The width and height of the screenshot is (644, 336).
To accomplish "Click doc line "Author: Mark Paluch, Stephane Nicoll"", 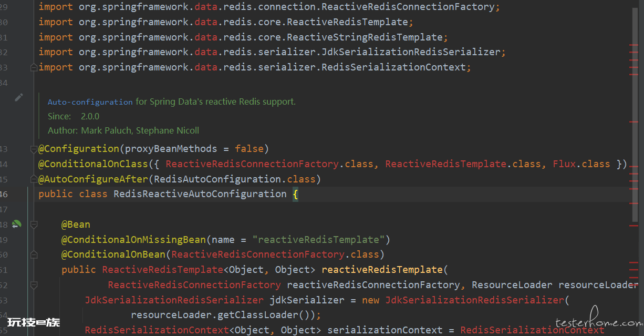I will [x=123, y=130].
